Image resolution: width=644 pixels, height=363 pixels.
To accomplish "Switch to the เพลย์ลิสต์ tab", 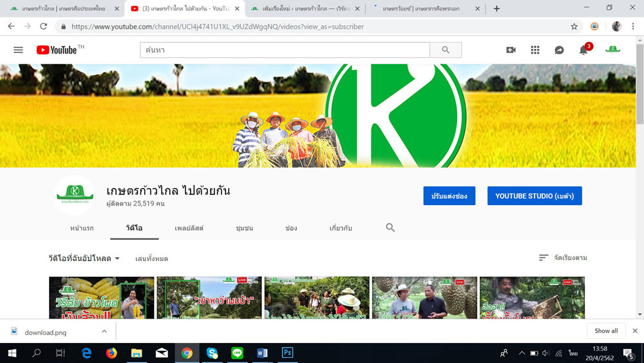I will (189, 228).
